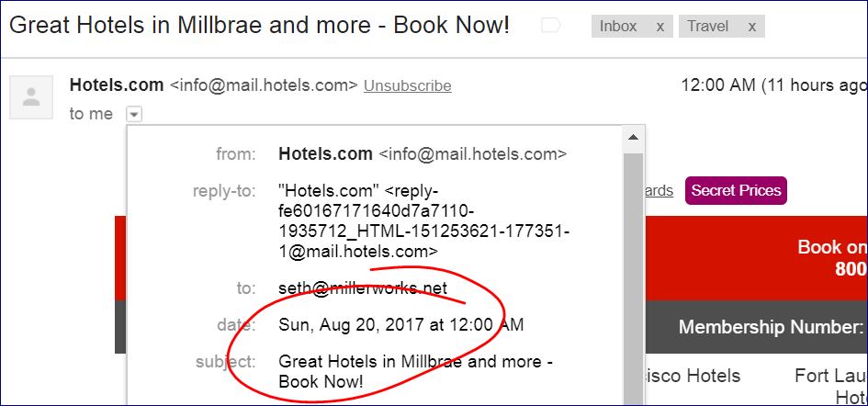Click the recipient seth@millerworks.net in details

tap(362, 288)
